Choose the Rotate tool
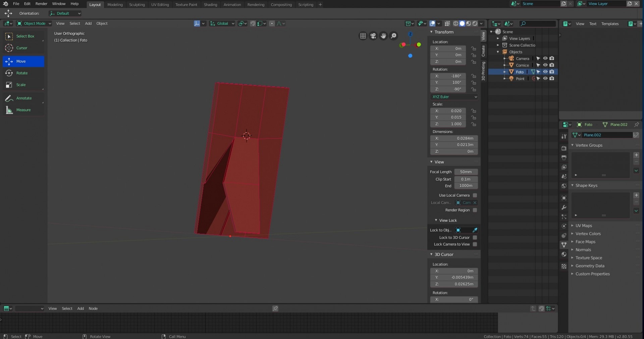 23,73
